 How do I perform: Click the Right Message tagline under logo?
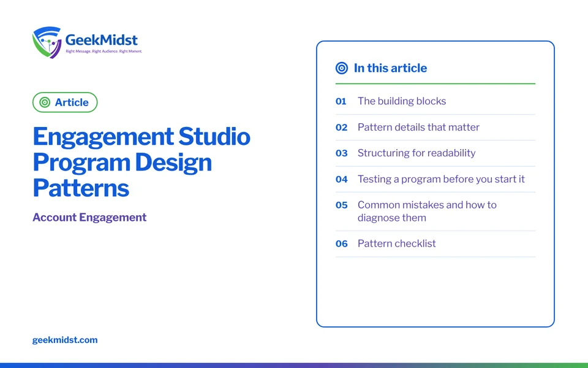tap(104, 51)
